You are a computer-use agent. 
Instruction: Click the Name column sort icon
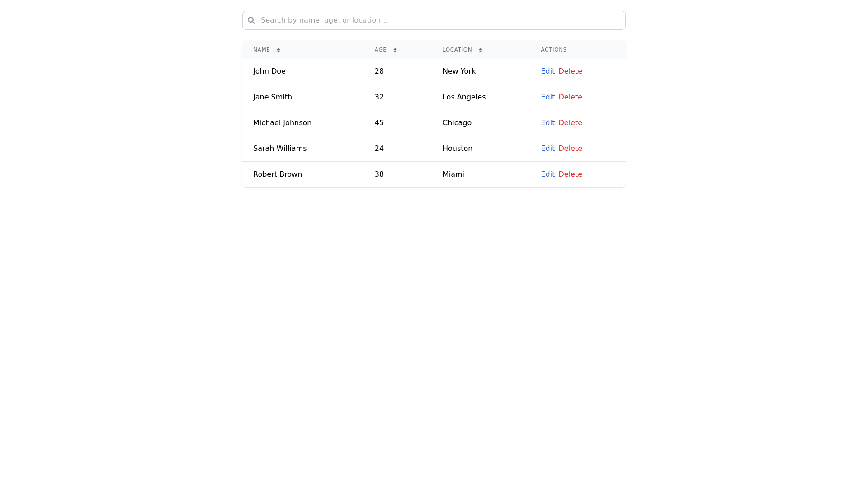[x=278, y=50]
